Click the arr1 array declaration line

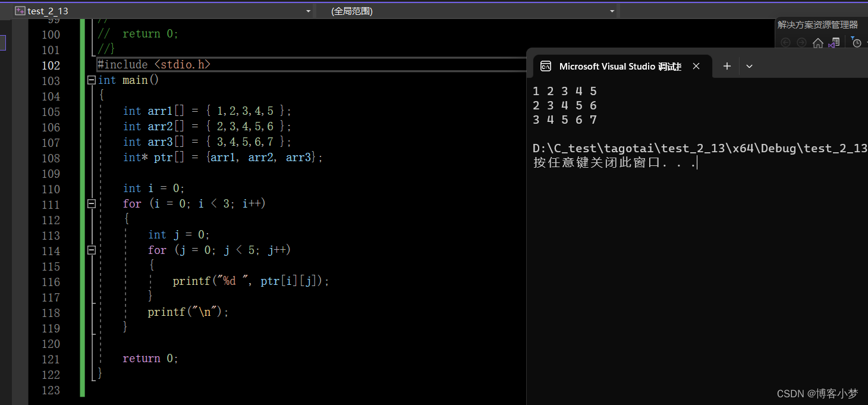pos(207,111)
